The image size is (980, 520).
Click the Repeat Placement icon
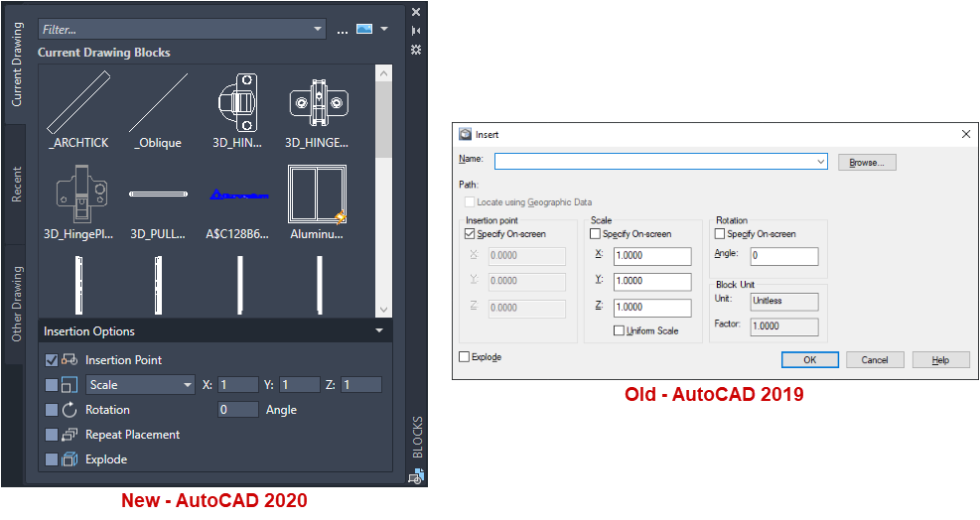coord(70,435)
